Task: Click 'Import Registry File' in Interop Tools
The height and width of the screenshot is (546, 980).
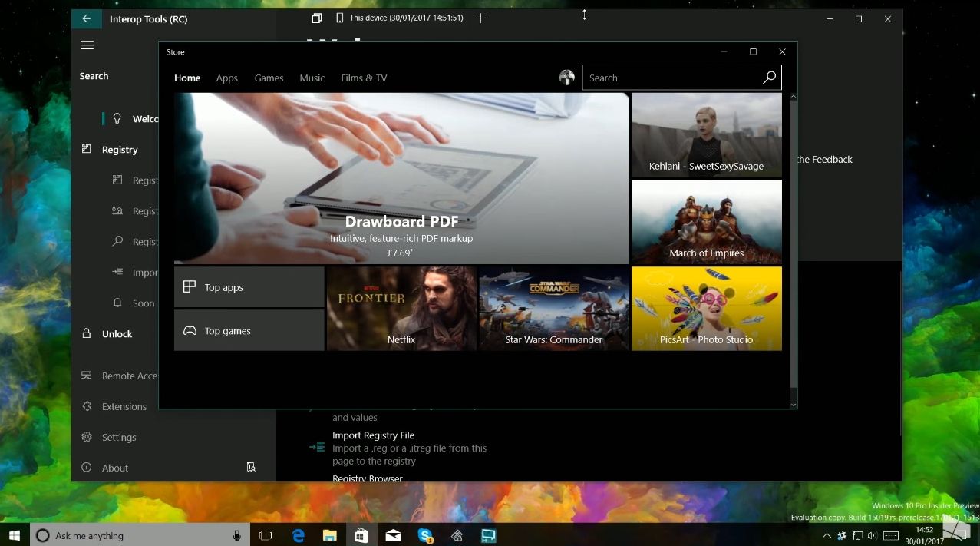Action: (373, 435)
